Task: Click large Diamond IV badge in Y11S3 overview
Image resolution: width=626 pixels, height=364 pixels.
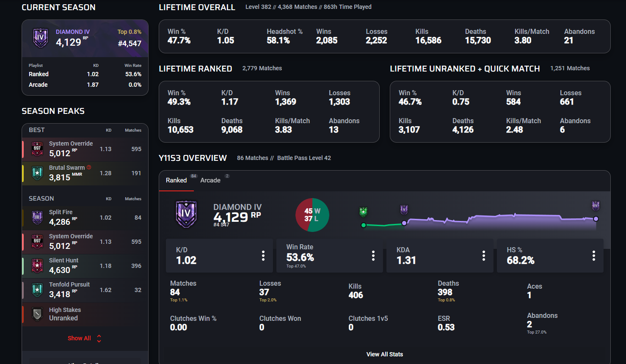Action: pos(186,214)
